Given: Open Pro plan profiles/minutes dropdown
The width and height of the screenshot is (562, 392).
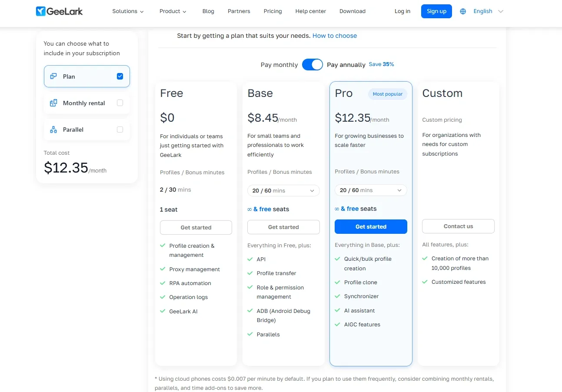Looking at the screenshot, I should (371, 190).
